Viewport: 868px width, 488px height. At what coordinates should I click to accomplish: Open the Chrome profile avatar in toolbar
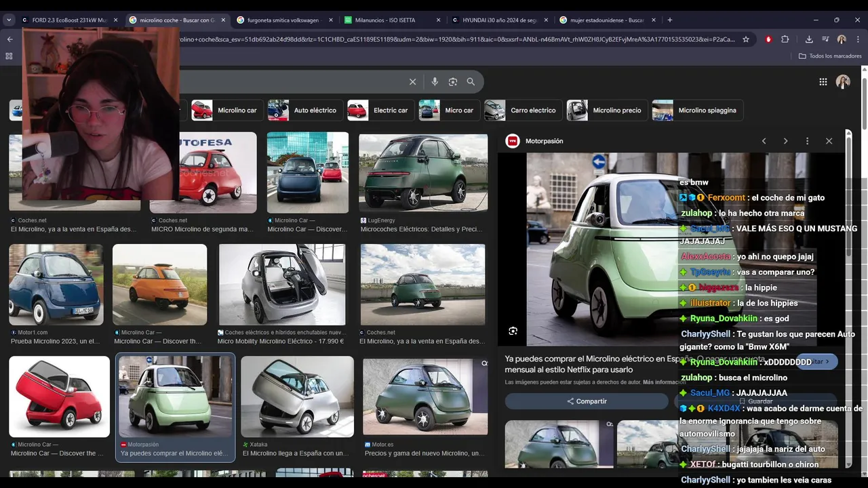tap(842, 39)
